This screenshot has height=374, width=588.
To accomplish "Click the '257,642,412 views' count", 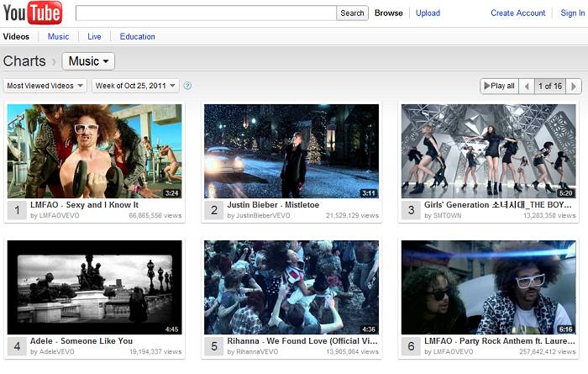I will click(548, 352).
